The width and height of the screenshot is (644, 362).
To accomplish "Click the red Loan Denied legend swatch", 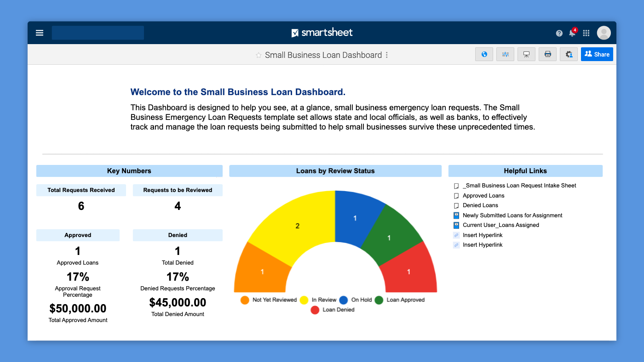I will coord(315,310).
